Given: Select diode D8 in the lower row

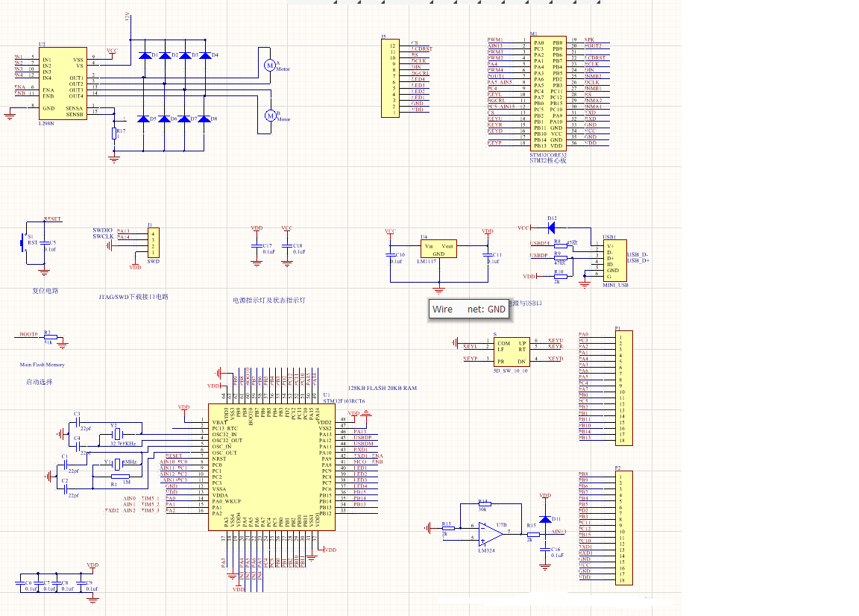Looking at the screenshot, I should [x=204, y=119].
